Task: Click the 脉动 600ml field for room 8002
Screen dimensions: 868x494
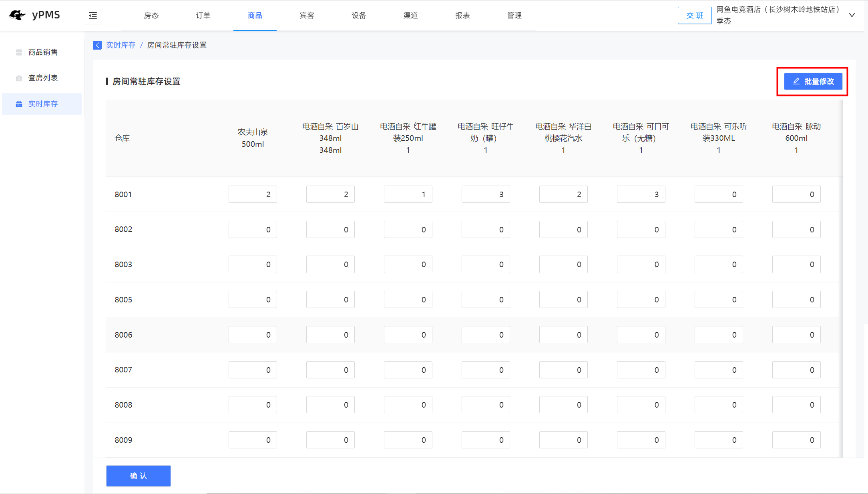Action: (x=796, y=230)
